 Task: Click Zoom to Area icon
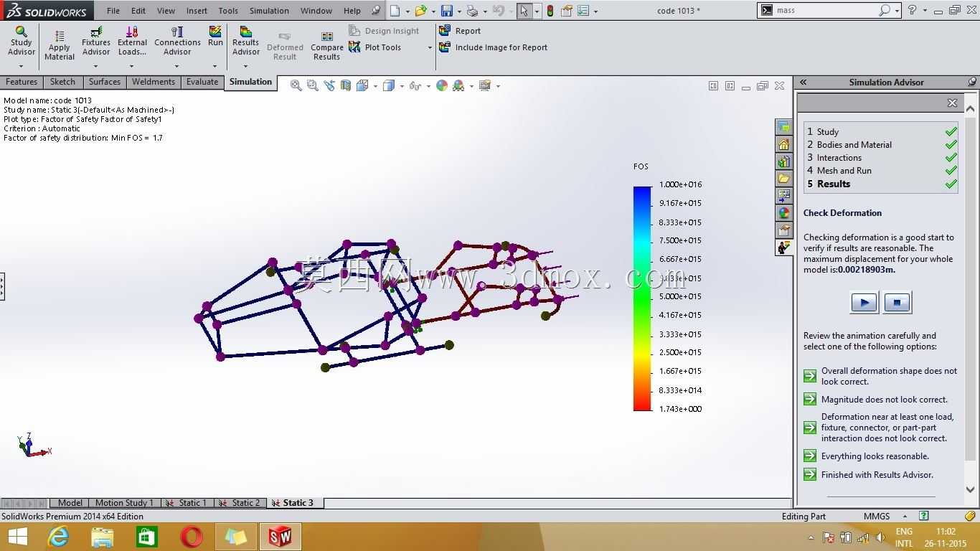tap(312, 85)
